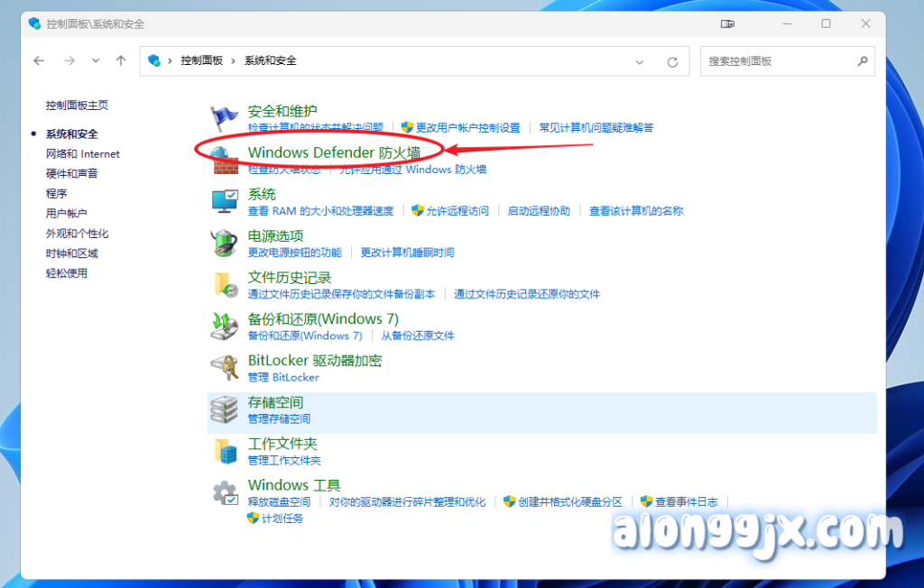Click the Windows Defender firewall brick icon
The width and height of the screenshot is (924, 588).
tap(224, 160)
